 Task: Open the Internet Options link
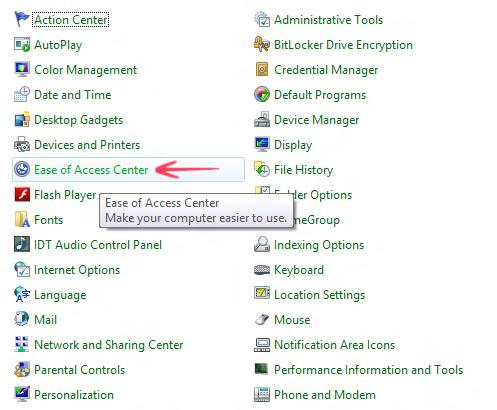(x=77, y=270)
